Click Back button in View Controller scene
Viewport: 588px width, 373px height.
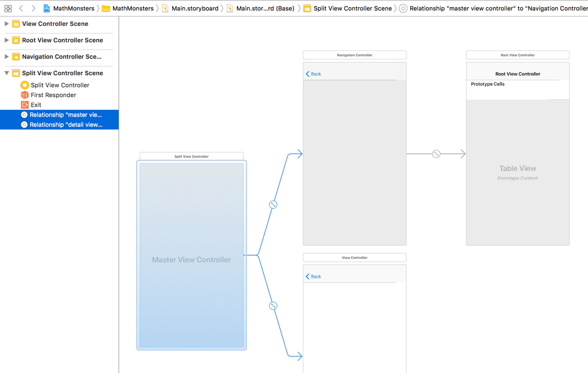click(x=314, y=276)
